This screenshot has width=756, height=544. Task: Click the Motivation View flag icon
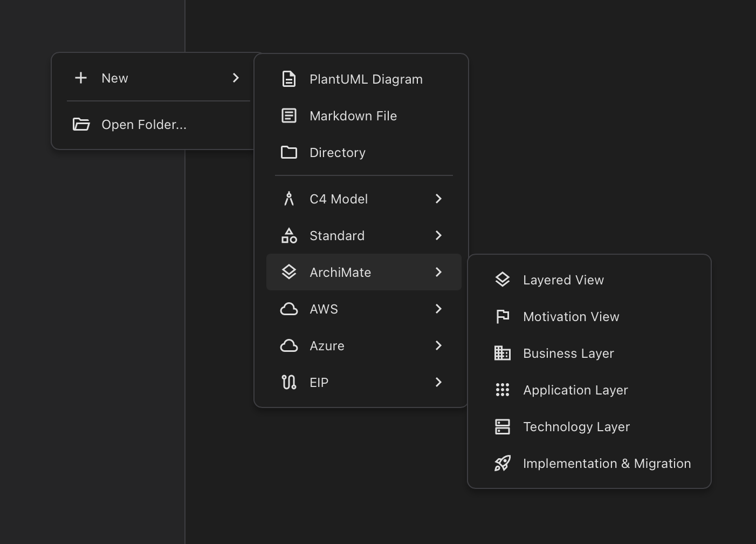click(x=503, y=316)
